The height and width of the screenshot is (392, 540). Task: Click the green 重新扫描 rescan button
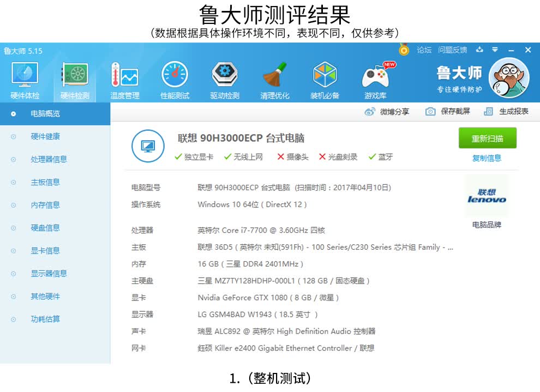(487, 138)
